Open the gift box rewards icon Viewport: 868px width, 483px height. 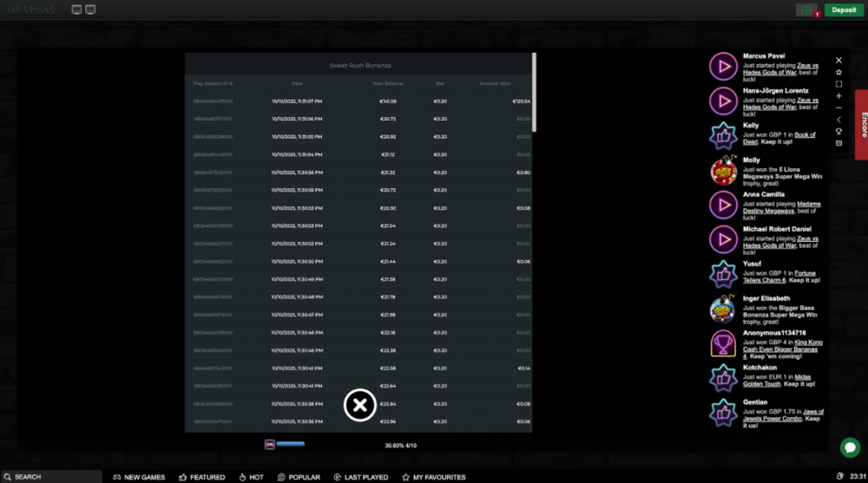point(807,10)
